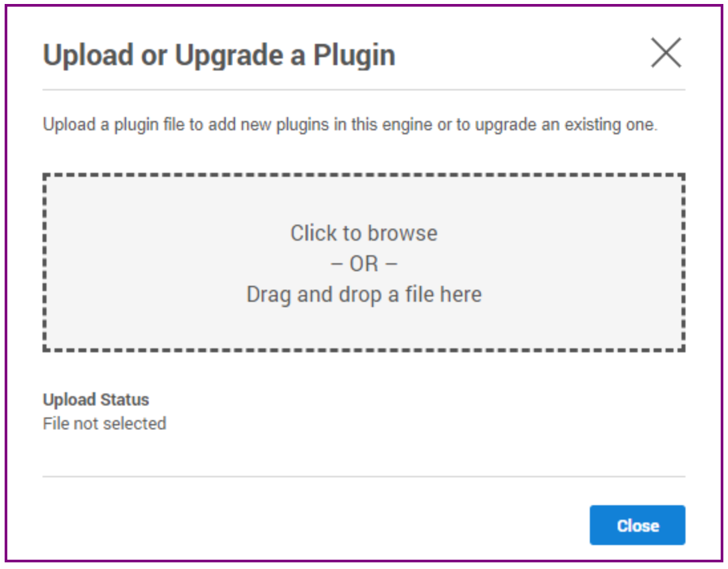The height and width of the screenshot is (569, 728).
Task: Dismiss the dialog with the X icon
Action: click(666, 53)
